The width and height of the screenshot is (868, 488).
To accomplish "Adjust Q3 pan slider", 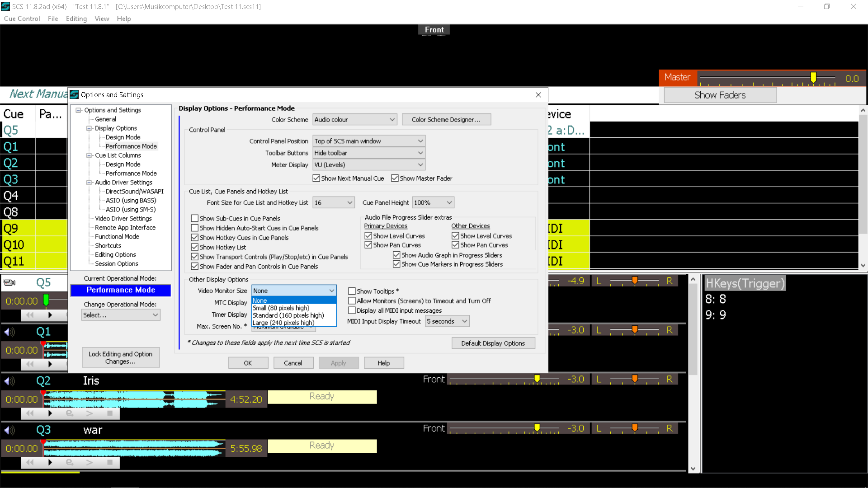I will [x=634, y=428].
